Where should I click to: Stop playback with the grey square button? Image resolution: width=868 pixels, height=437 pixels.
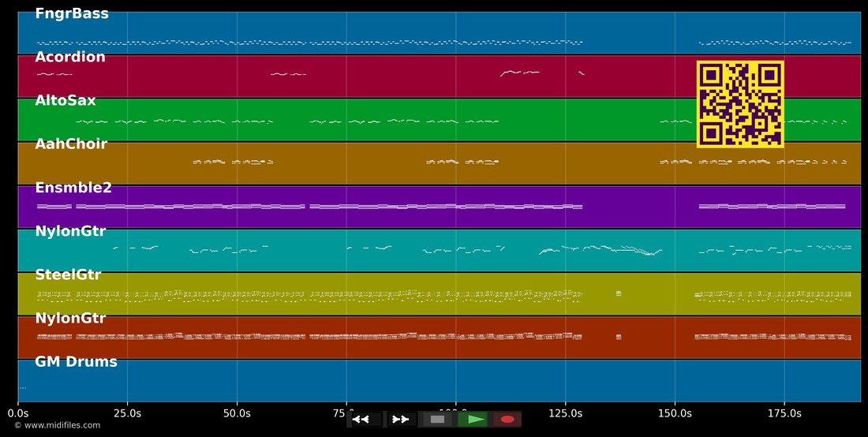pyautogui.click(x=437, y=420)
